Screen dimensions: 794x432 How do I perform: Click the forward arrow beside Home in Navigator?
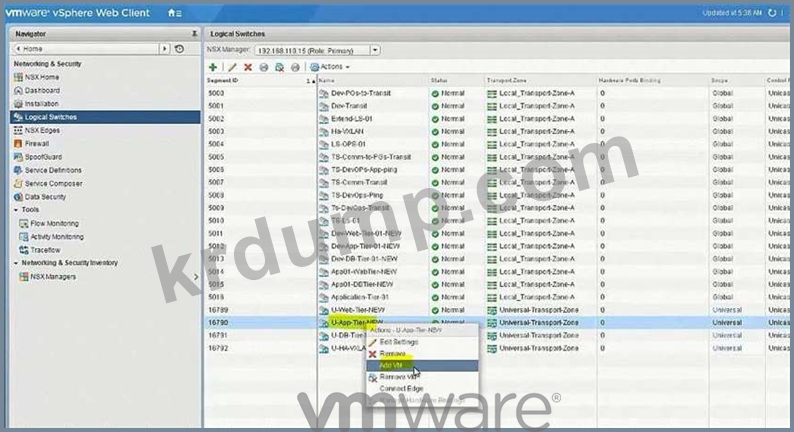pos(165,49)
